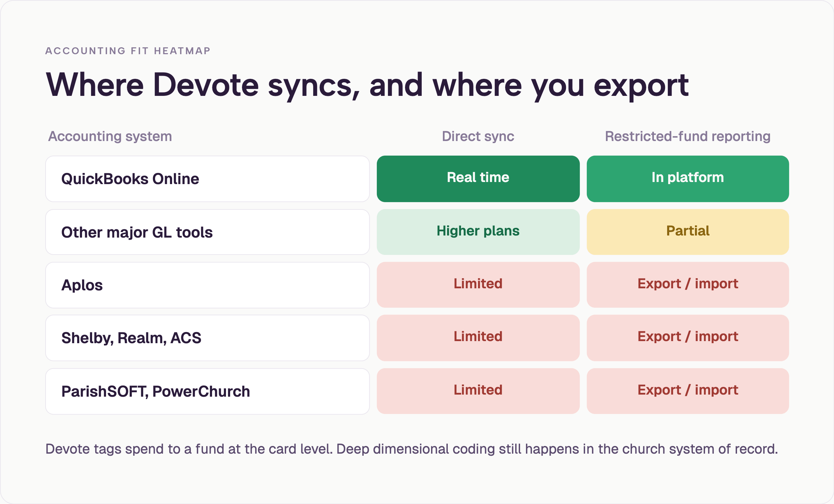Click the 'Partial' cell
The image size is (834, 504).
(x=688, y=232)
